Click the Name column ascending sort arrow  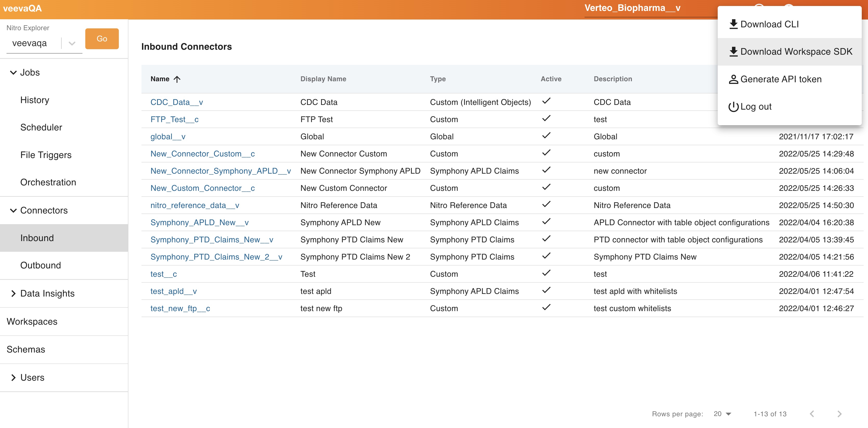click(x=177, y=79)
